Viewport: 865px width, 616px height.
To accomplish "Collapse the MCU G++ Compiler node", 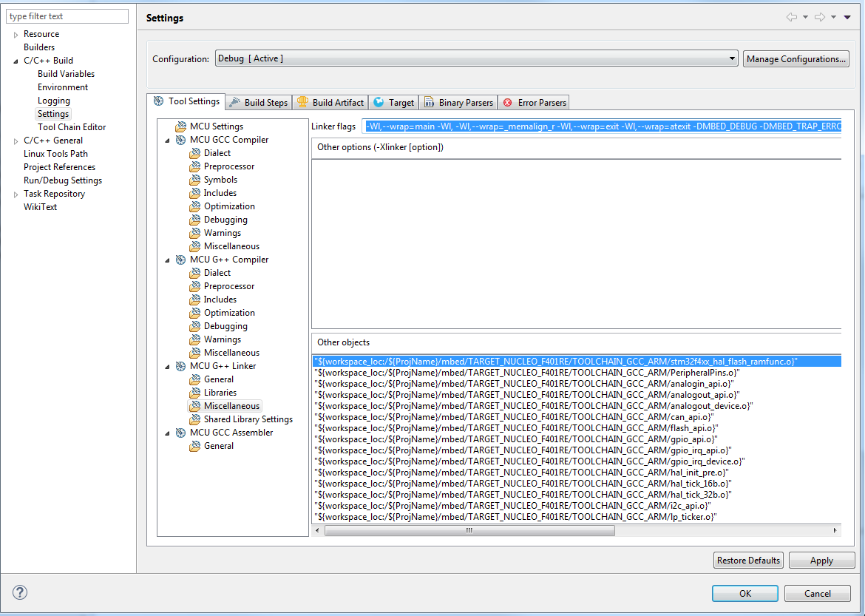I will pyautogui.click(x=169, y=260).
